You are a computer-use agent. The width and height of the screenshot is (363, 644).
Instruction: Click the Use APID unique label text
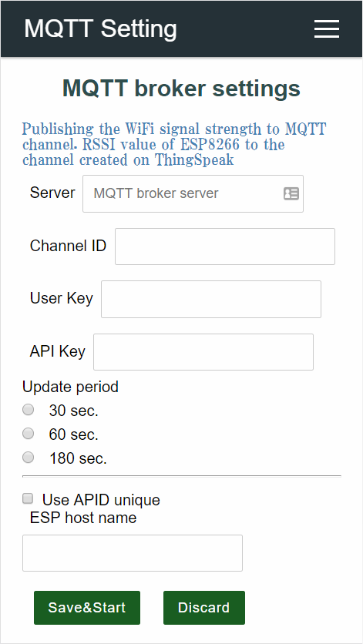[101, 500]
